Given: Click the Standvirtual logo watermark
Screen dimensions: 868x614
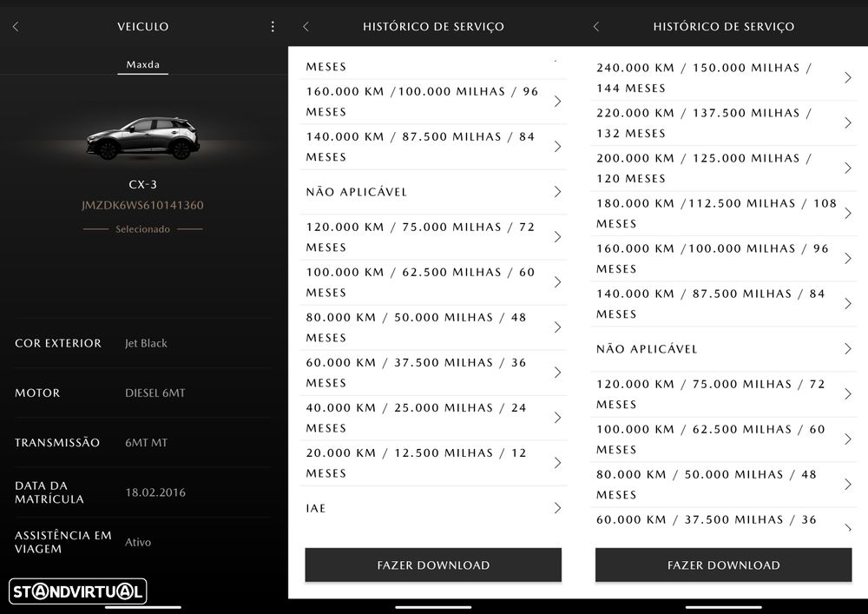Looking at the screenshot, I should tap(77, 592).
